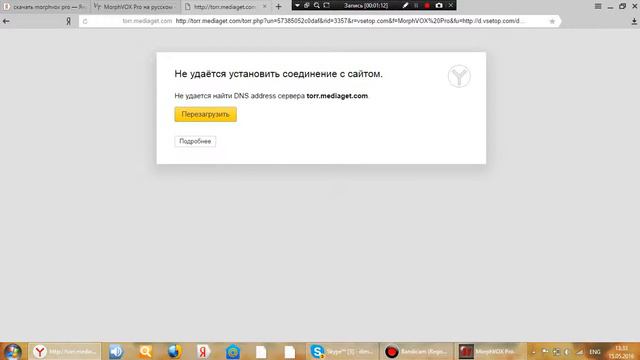
Task: Close the torr.mediaget.com tab
Action: point(264,7)
